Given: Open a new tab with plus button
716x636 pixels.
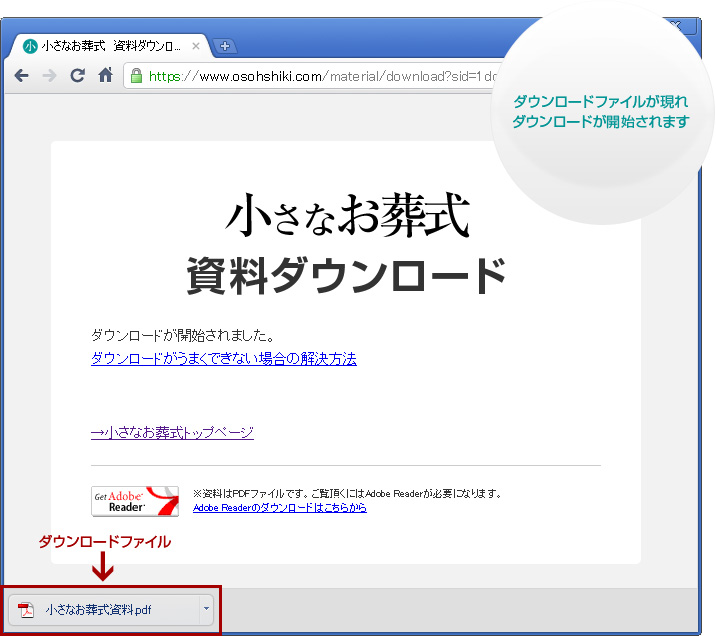Looking at the screenshot, I should pyautogui.click(x=225, y=46).
